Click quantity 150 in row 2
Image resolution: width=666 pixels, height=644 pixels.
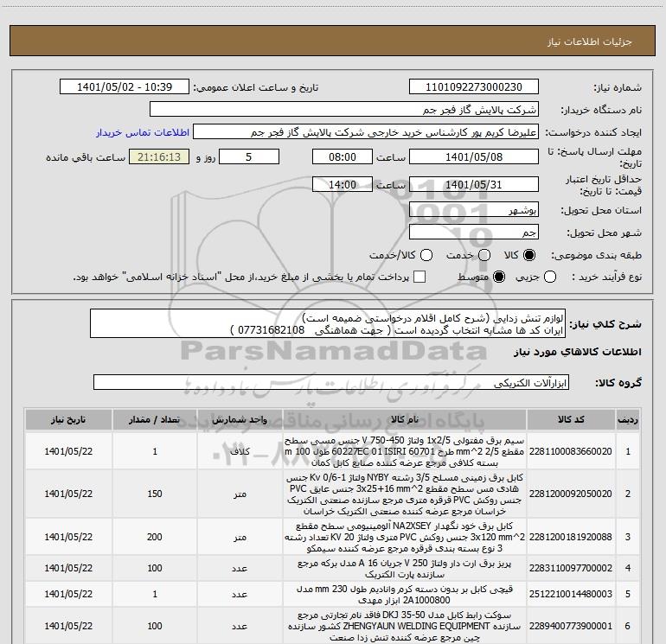tap(155, 494)
